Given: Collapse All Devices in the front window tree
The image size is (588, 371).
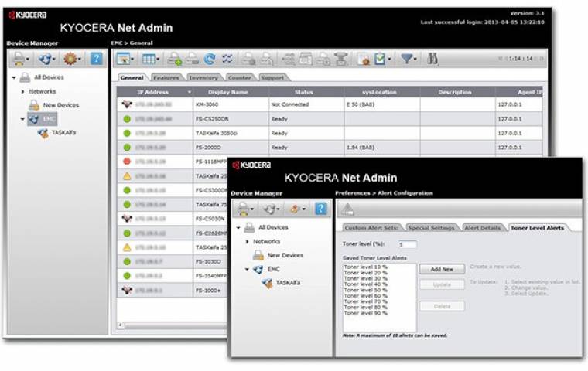Looking at the screenshot, I should coord(238,227).
